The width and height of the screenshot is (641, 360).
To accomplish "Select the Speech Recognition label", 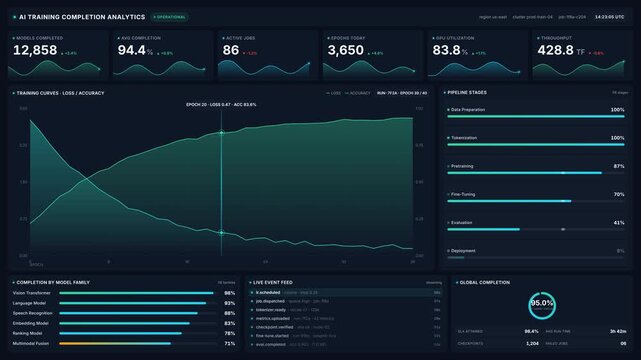I will point(32,313).
